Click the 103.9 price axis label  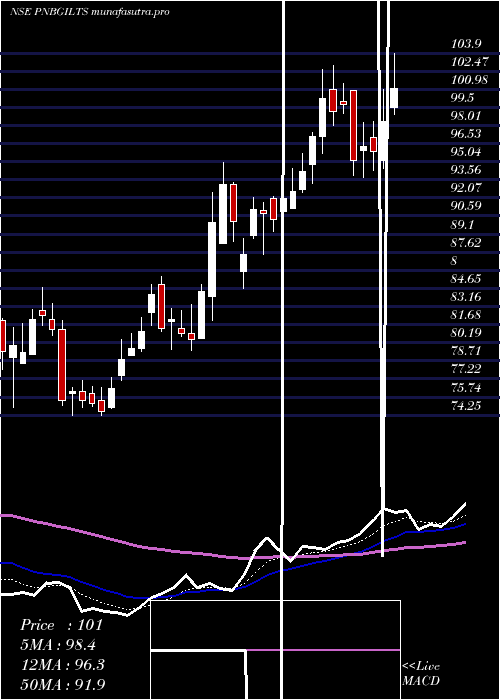[466, 44]
